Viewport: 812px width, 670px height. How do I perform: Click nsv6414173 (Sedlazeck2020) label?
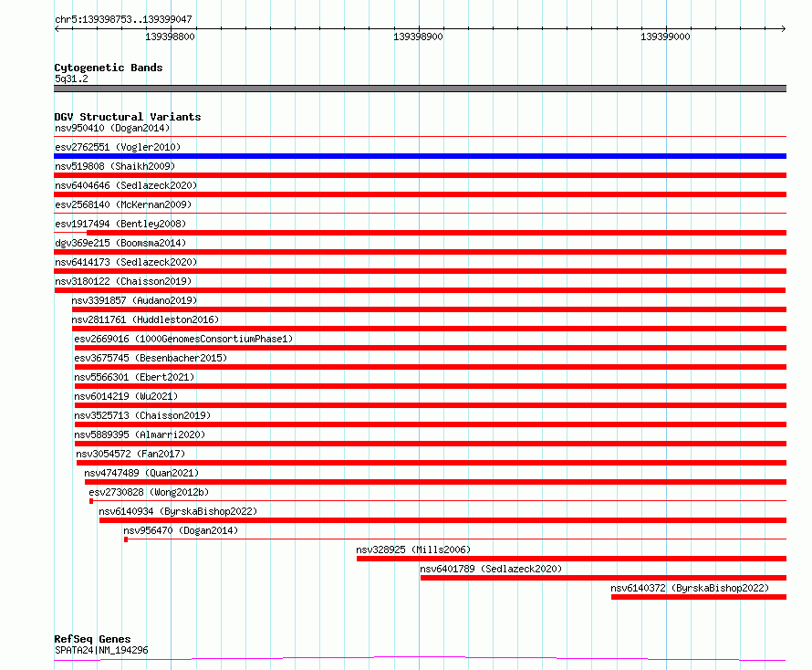pyautogui.click(x=126, y=262)
